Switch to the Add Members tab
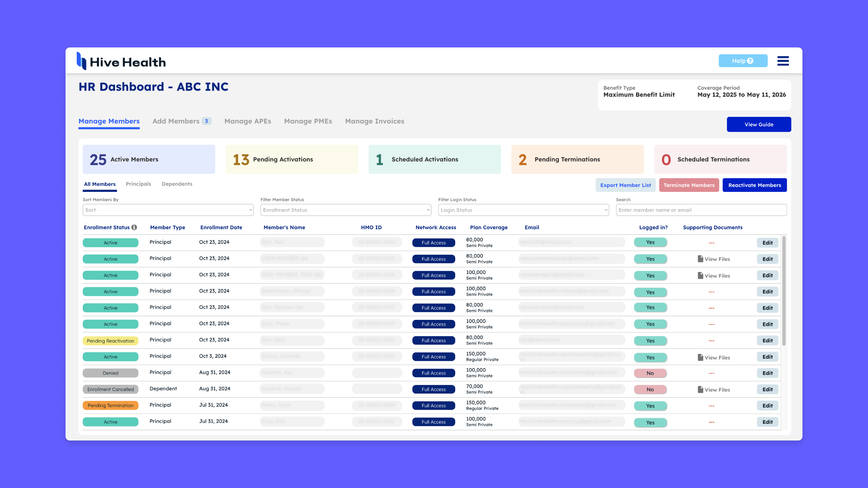 pyautogui.click(x=176, y=121)
